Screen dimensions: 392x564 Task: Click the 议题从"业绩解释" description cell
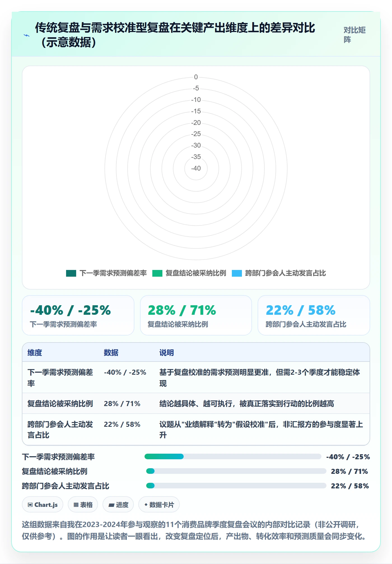[x=261, y=430]
